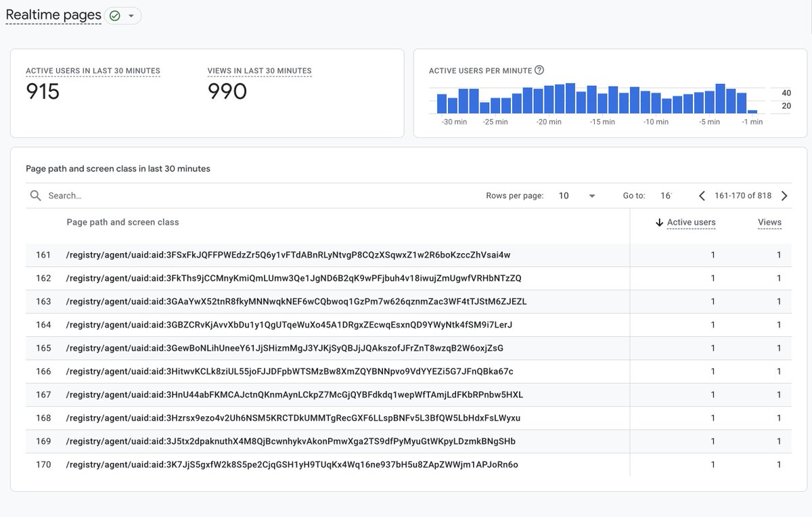Click Page path and screen class in last 30 minutes heading
This screenshot has width=812, height=517.
(x=118, y=168)
